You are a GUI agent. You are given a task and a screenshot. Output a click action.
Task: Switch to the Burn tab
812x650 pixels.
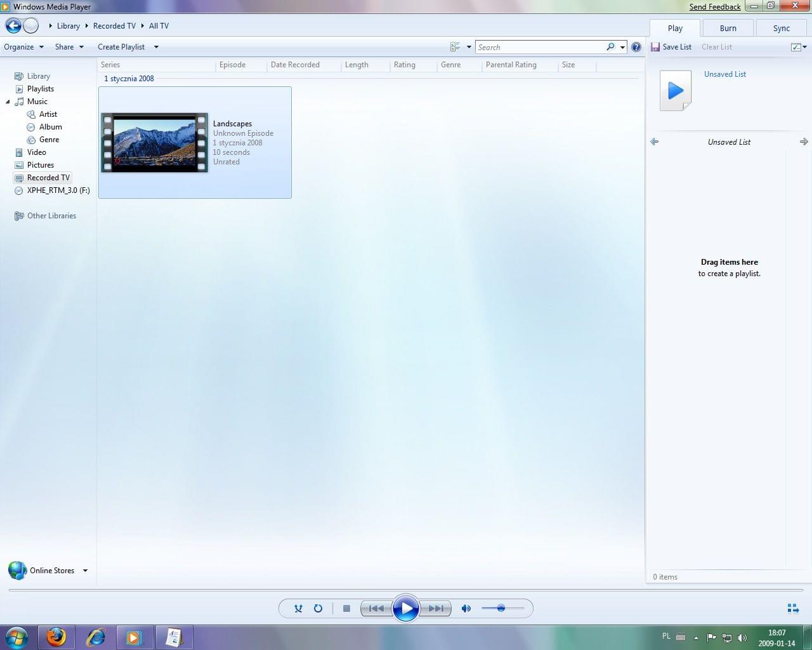pos(728,28)
